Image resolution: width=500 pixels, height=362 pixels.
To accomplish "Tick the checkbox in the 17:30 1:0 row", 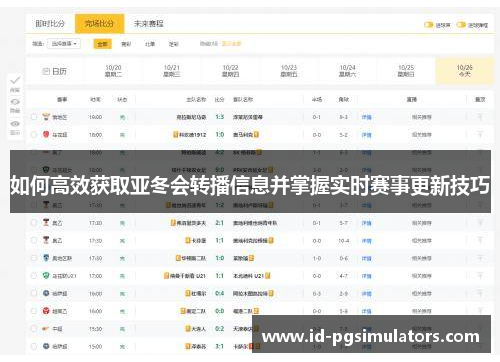I will [x=34, y=258].
